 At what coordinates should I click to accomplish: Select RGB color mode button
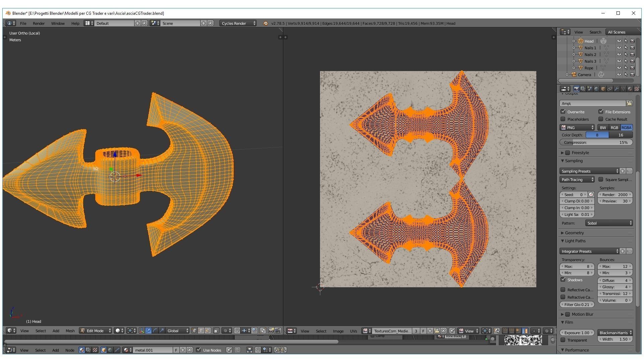(x=614, y=127)
